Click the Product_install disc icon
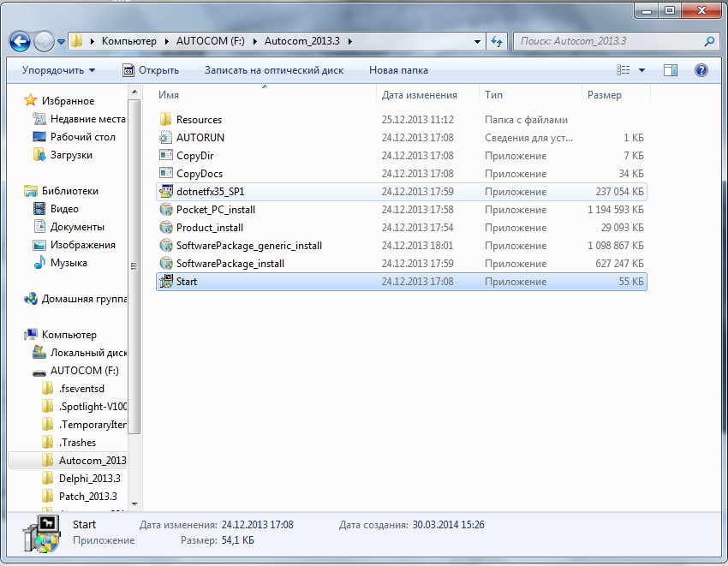This screenshot has height=566, width=728. [166, 228]
